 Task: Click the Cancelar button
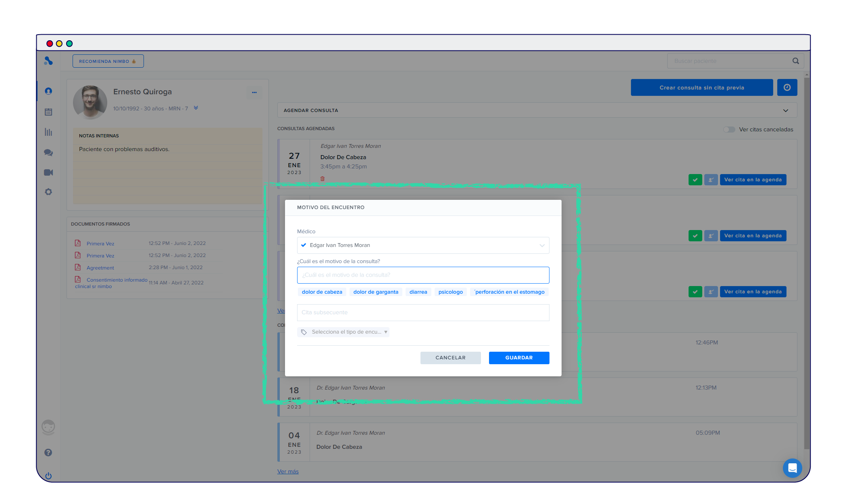point(450,358)
